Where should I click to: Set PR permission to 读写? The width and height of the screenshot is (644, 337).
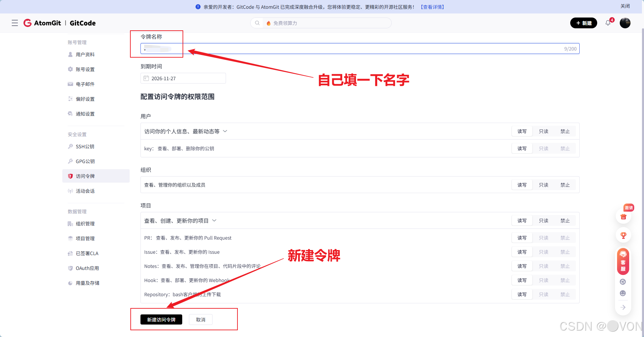coord(522,238)
